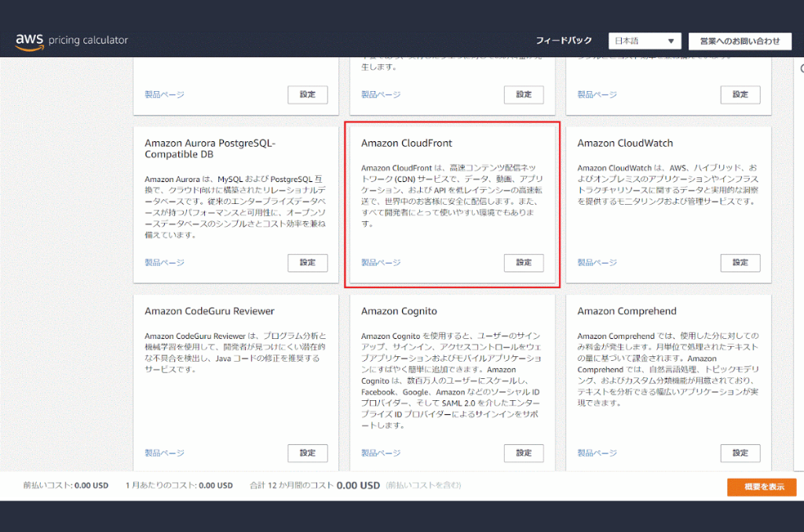Image resolution: width=804 pixels, height=532 pixels.
Task: Click the (前払いコストを含む) note
Action: tap(423, 486)
